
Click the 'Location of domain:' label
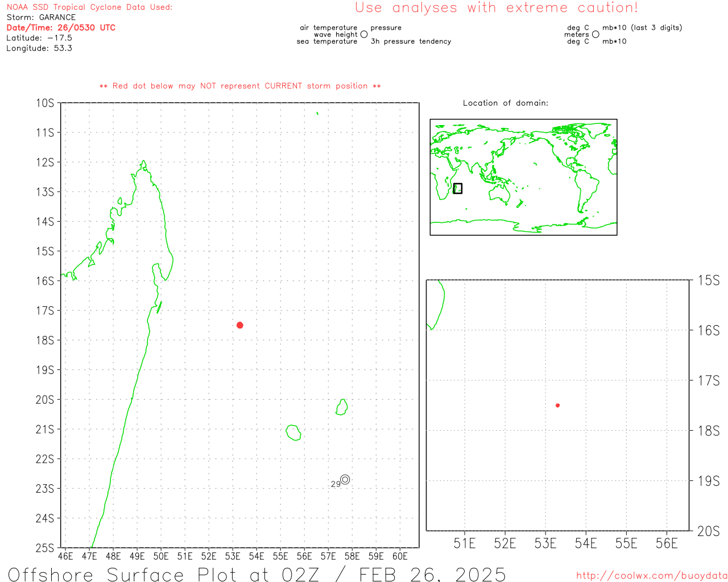506,103
